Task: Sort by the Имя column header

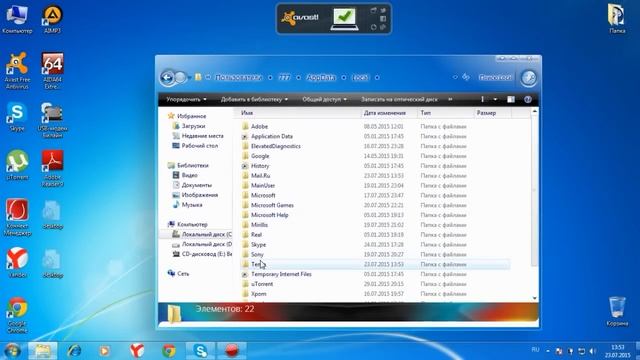Action: point(298,113)
